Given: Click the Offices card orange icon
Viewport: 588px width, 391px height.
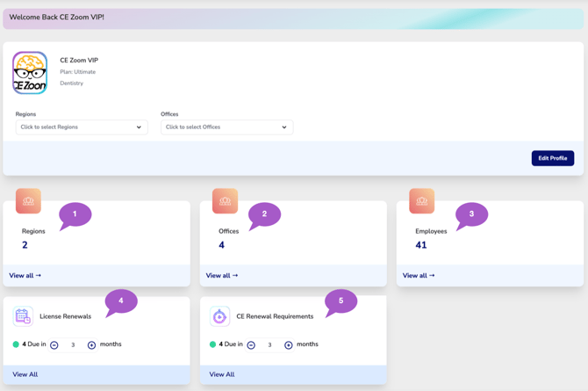Looking at the screenshot, I should coord(225,201).
